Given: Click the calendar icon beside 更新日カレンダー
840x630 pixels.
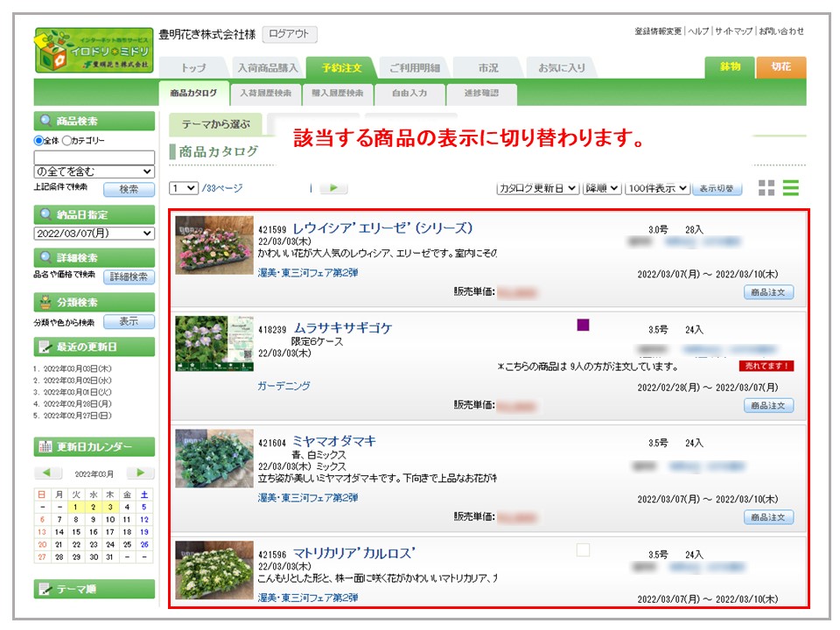Looking at the screenshot, I should pyautogui.click(x=45, y=447).
